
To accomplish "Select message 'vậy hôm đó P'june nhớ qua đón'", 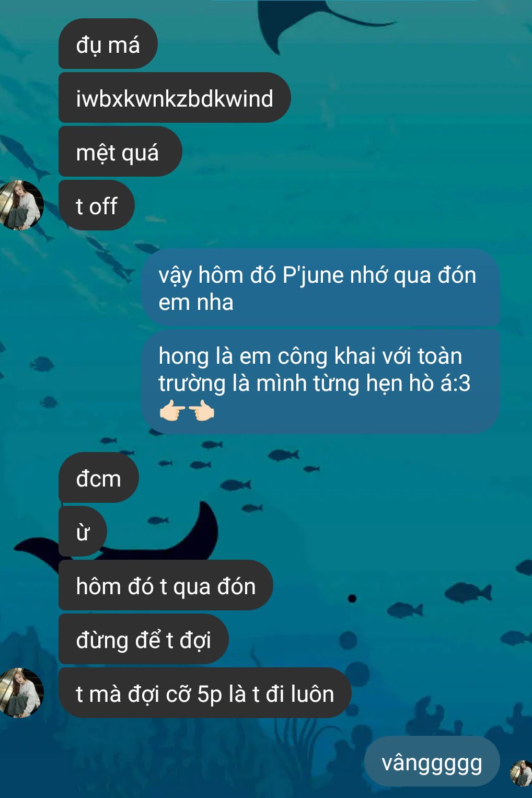I will (320, 288).
